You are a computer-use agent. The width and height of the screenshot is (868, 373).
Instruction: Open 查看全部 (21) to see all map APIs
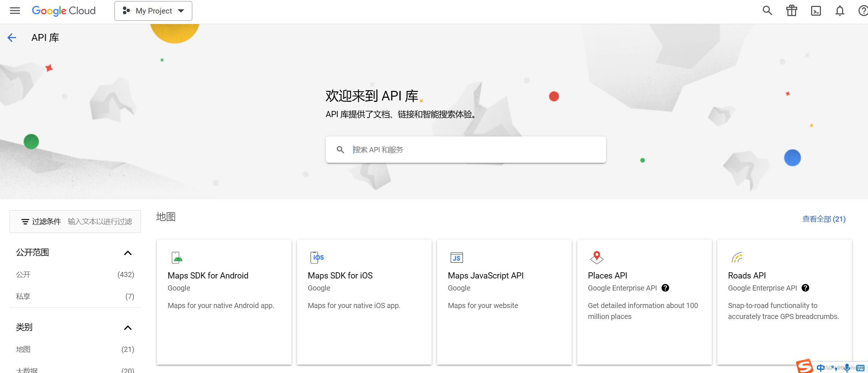[824, 219]
